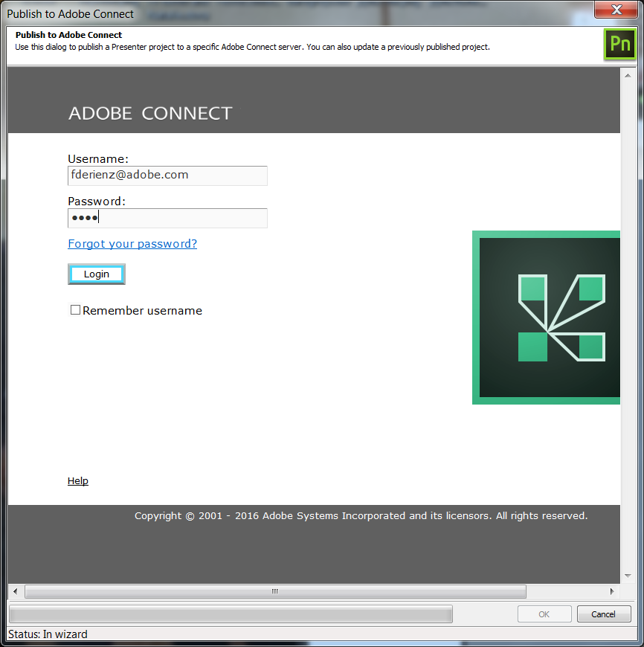Click the left scroll arrow
Image resolution: width=644 pixels, height=647 pixels.
(x=15, y=591)
